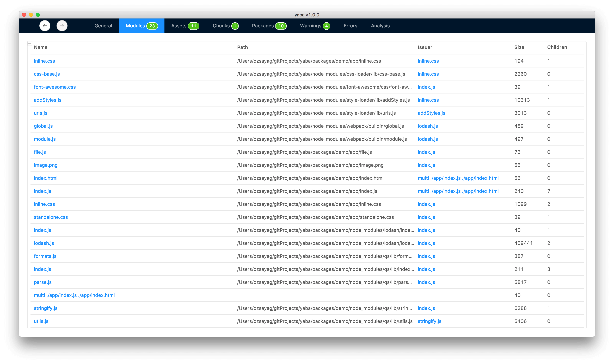Open the parse.js module link
This screenshot has width=614, height=364.
point(43,282)
